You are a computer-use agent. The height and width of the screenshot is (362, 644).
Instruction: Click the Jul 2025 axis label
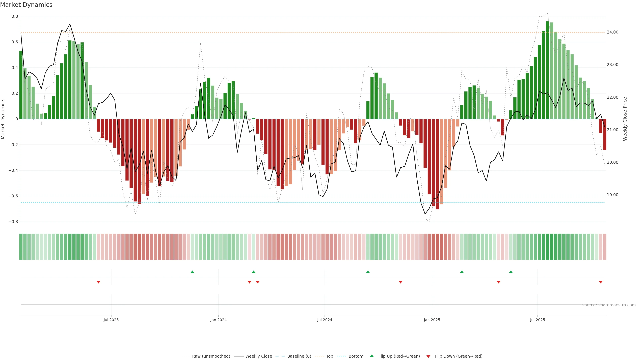(537, 320)
